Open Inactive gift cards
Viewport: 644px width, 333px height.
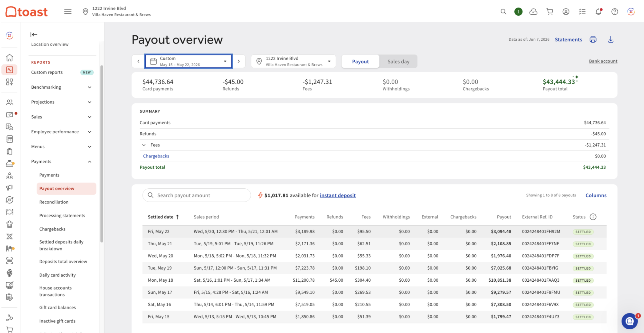57,321
